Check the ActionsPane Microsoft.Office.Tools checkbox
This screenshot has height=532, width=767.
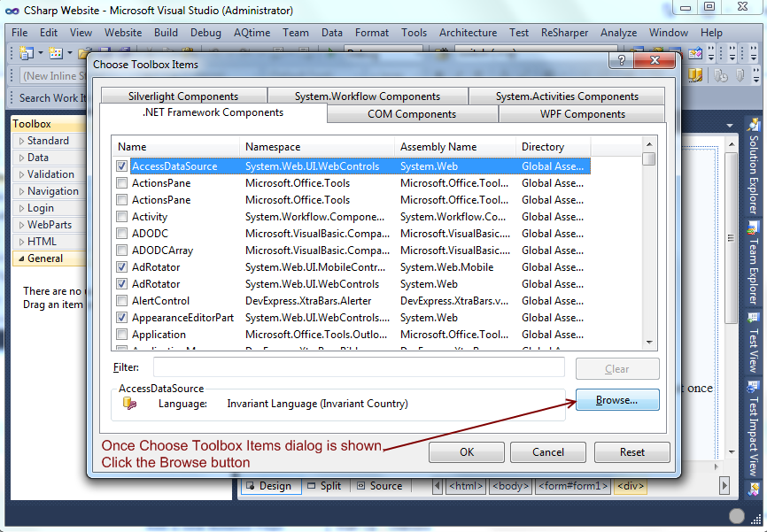pyautogui.click(x=122, y=183)
